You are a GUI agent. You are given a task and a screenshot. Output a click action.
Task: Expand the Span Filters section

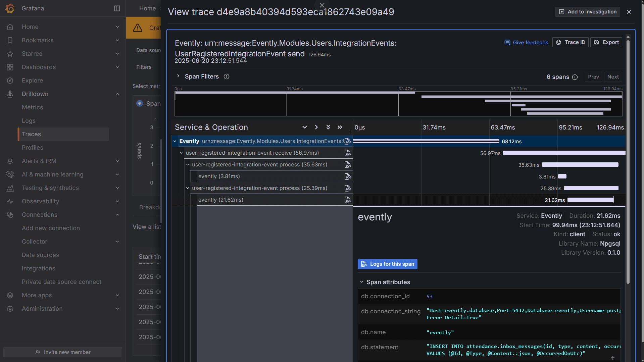point(178,76)
